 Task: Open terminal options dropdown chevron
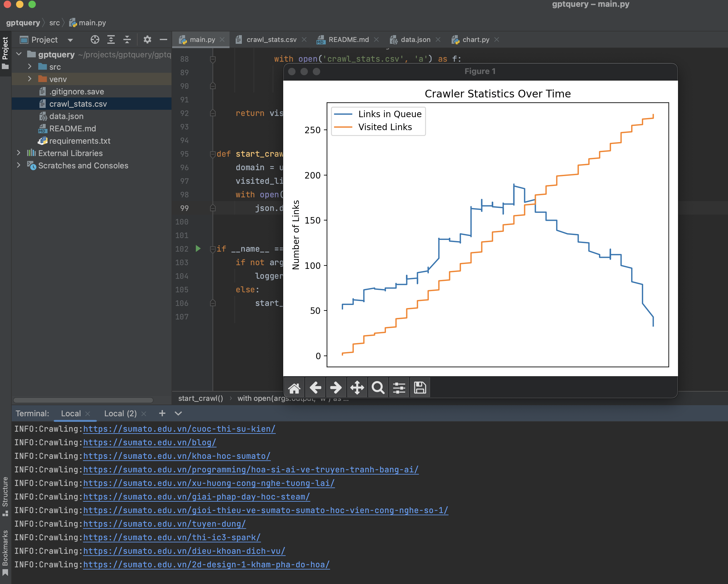[x=178, y=413]
